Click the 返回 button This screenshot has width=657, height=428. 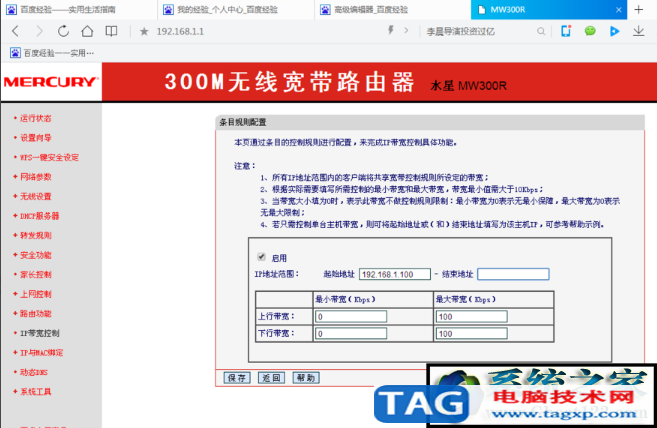click(271, 378)
